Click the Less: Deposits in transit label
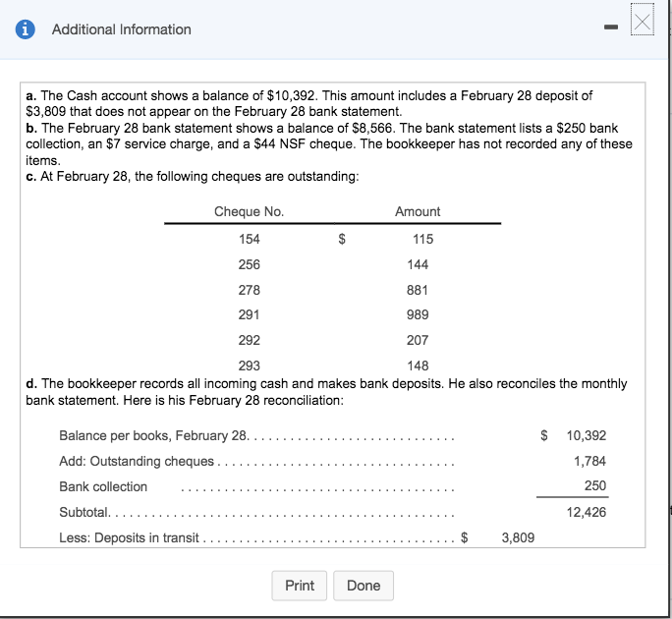 click(x=129, y=537)
